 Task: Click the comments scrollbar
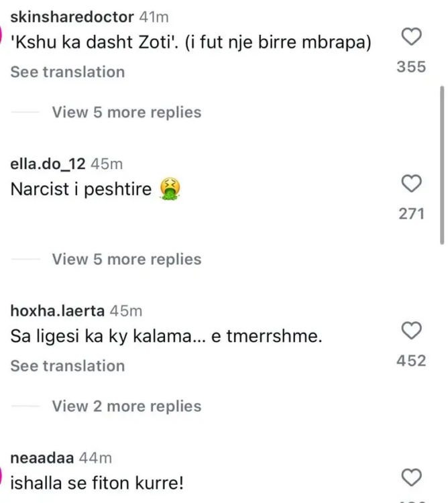pos(441,164)
